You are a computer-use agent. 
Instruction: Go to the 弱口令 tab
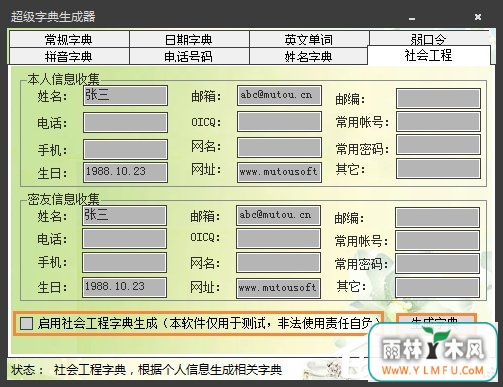point(429,38)
